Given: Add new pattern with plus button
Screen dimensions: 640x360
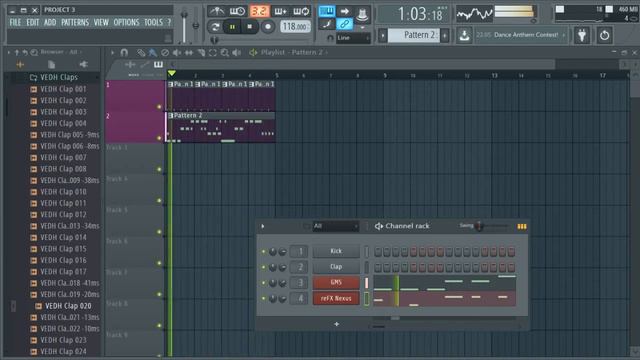Looking at the screenshot, I should pyautogui.click(x=445, y=35).
